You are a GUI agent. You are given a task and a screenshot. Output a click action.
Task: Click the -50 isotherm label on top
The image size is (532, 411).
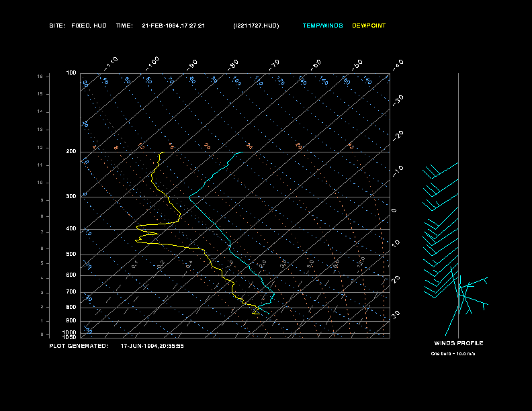click(357, 65)
